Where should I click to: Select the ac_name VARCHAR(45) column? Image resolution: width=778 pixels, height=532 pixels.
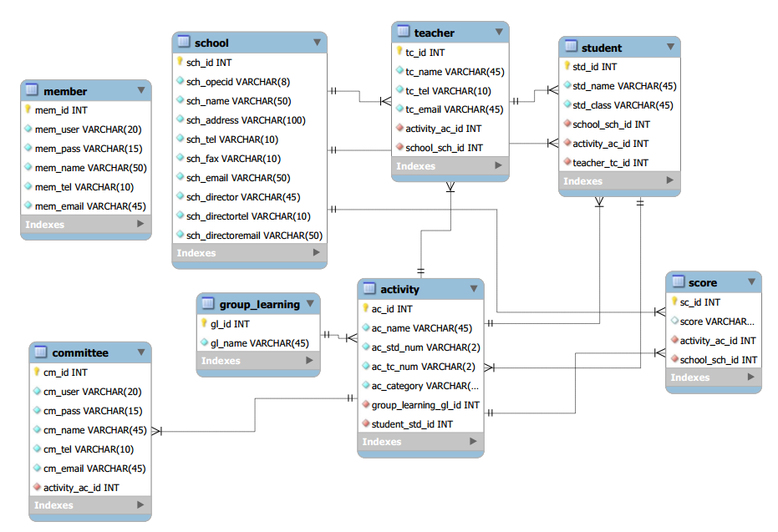pos(420,328)
